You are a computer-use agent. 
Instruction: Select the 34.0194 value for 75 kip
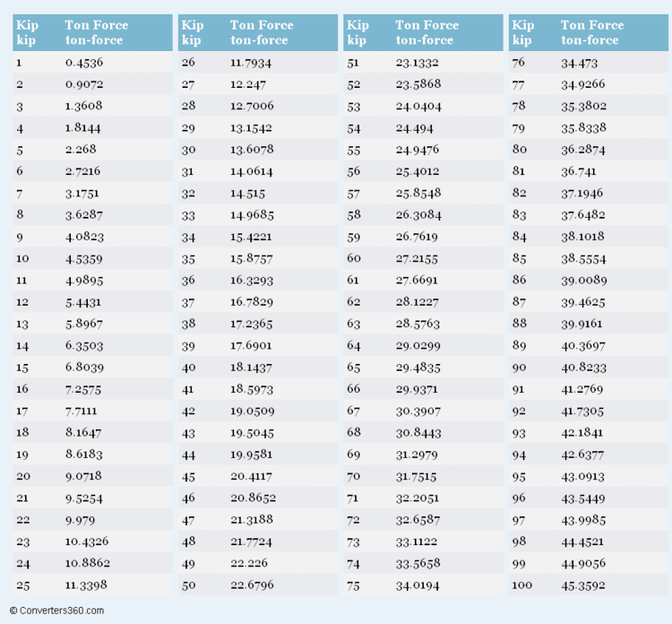click(x=419, y=585)
